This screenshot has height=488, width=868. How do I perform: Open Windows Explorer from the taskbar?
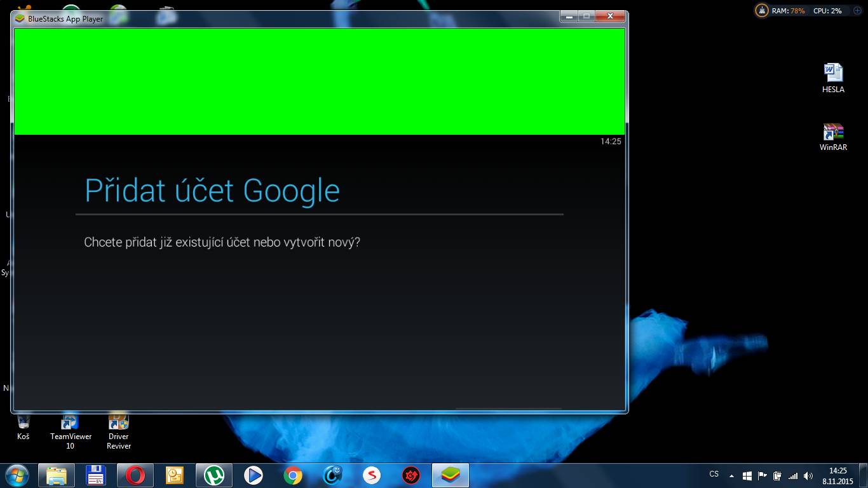[x=57, y=475]
